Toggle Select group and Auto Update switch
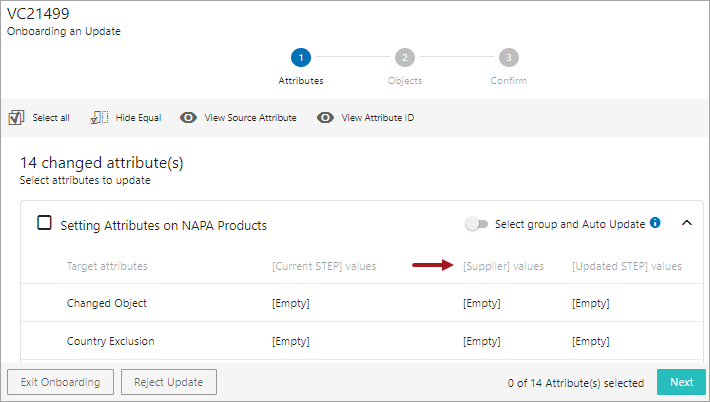 pos(476,224)
